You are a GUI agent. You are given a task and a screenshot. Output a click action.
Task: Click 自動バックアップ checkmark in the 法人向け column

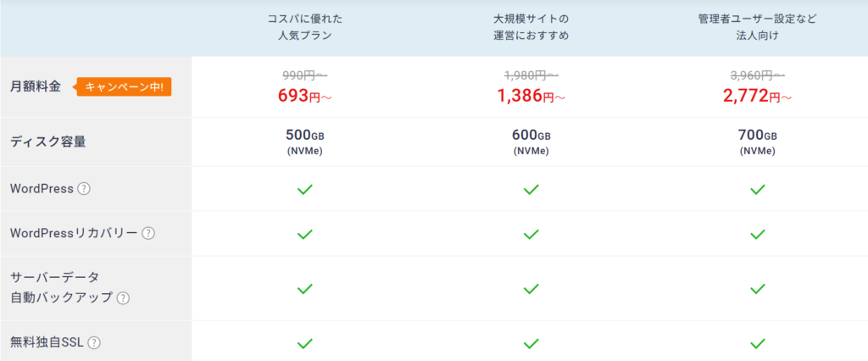757,288
